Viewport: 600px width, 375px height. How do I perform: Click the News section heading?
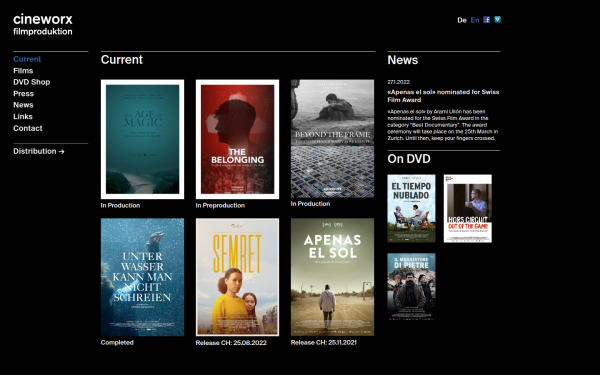click(x=403, y=60)
